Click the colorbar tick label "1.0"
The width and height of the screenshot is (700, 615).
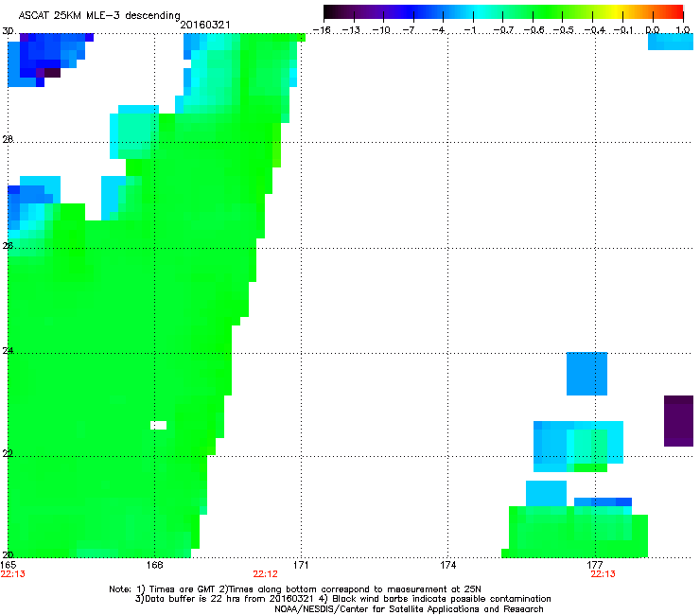point(683,30)
